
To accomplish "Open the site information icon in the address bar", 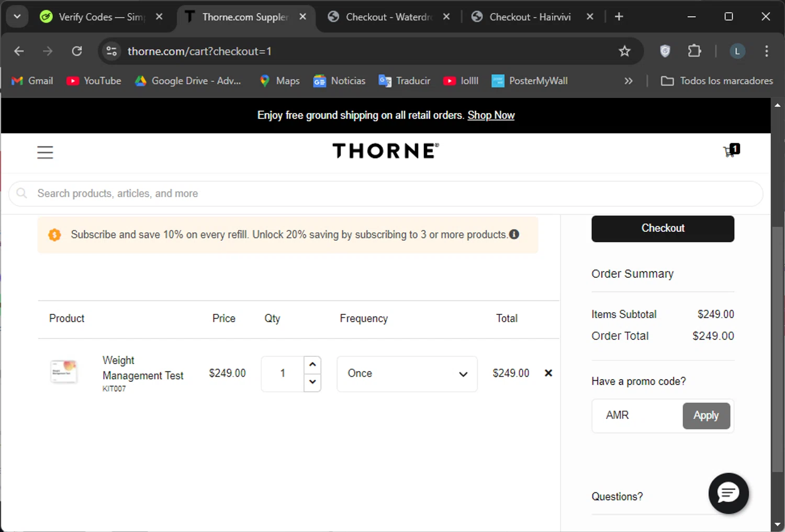I will 111,51.
